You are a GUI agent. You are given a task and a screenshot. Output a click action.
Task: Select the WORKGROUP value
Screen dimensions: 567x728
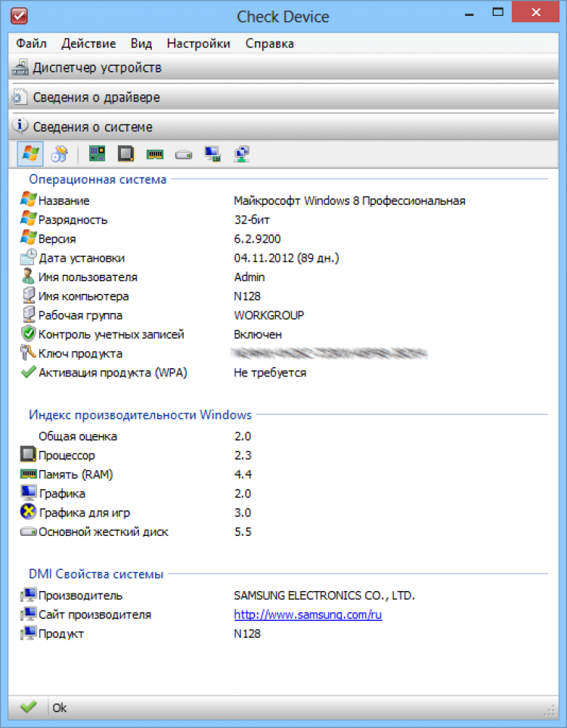(x=269, y=315)
